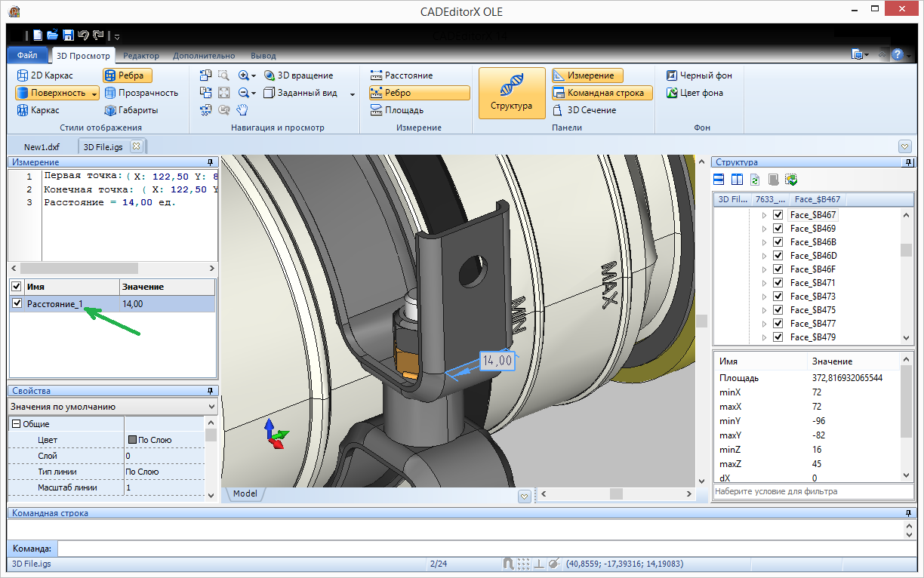The height and width of the screenshot is (578, 924).
Task: Click the large Структура panel button
Action: [512, 93]
